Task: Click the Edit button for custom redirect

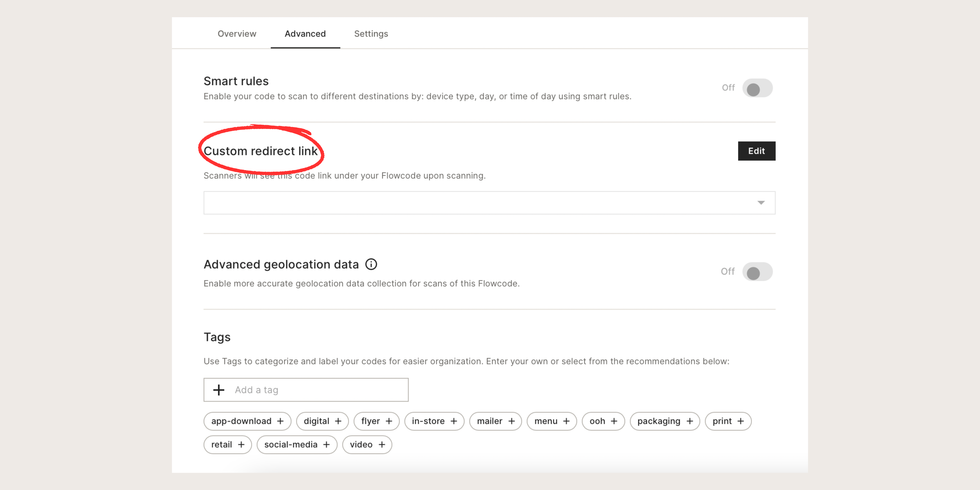Action: pos(756,151)
